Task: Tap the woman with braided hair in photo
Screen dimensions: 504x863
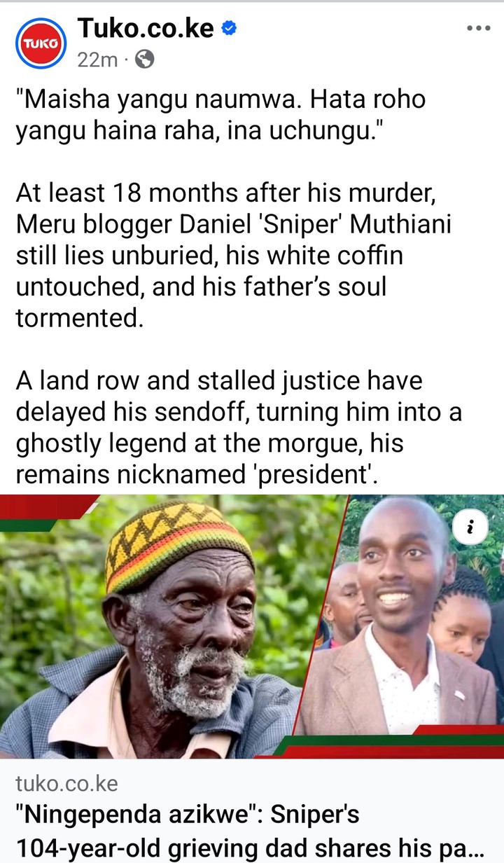Action: (x=460, y=616)
